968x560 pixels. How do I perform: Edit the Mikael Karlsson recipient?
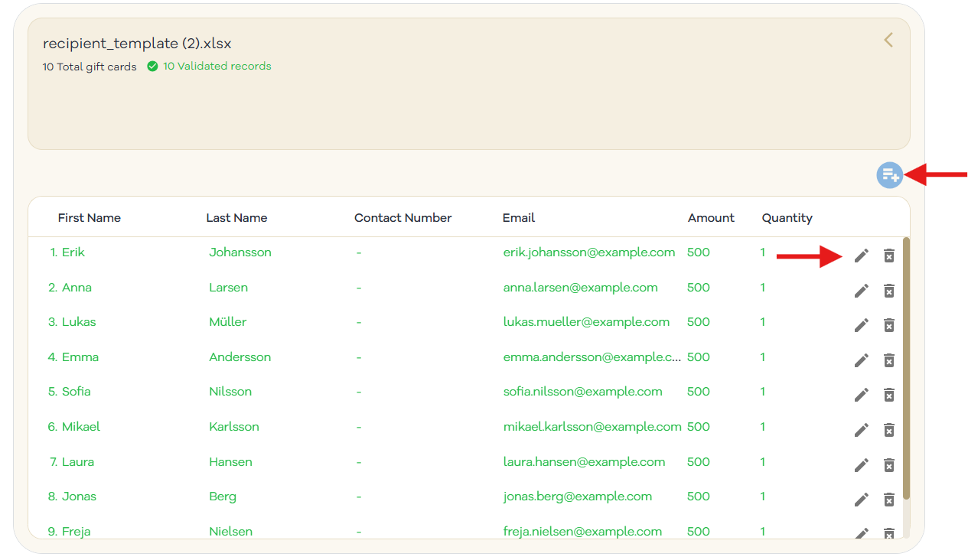[x=862, y=430]
